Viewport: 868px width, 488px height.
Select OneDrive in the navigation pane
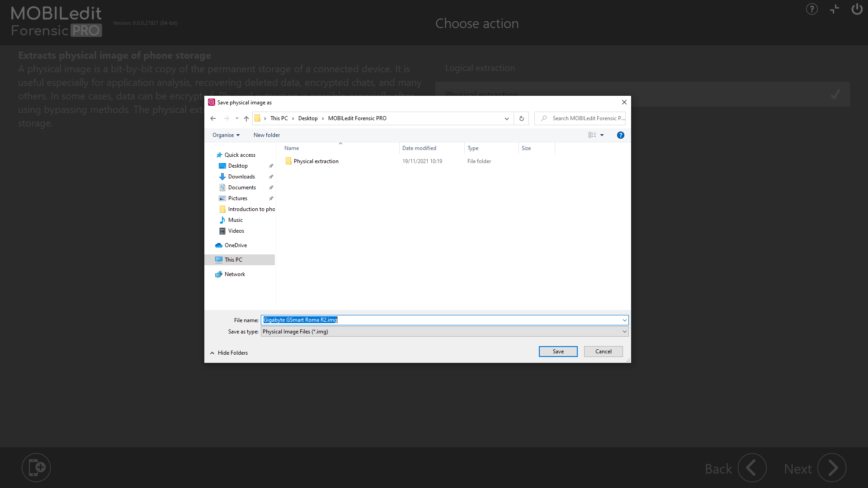[236, 245]
